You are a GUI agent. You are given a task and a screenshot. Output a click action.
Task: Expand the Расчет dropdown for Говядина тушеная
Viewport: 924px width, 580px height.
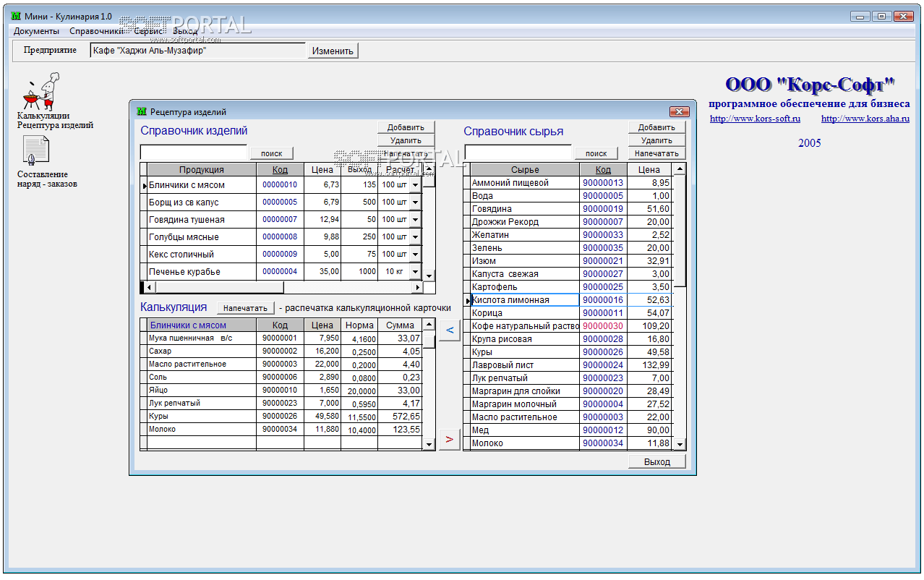415,220
